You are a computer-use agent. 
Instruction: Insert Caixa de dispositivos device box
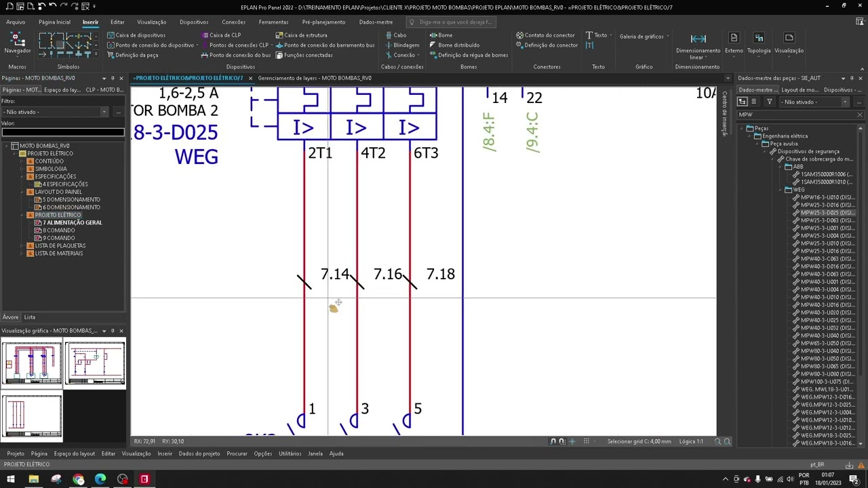(136, 35)
